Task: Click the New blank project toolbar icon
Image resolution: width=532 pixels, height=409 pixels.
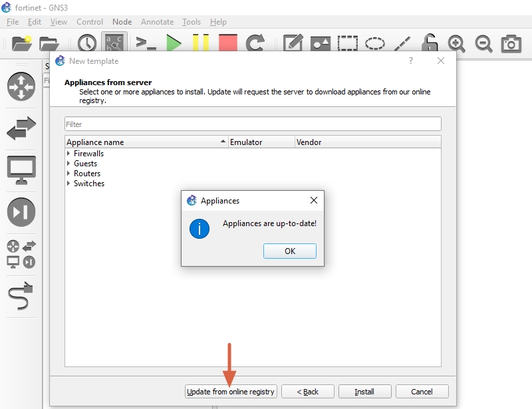Action: click(x=22, y=43)
